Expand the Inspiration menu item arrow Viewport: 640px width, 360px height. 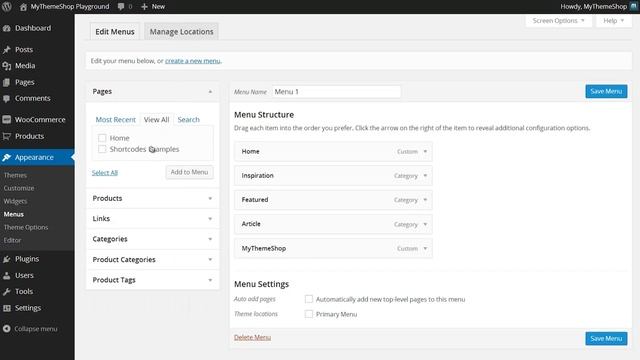(x=425, y=176)
